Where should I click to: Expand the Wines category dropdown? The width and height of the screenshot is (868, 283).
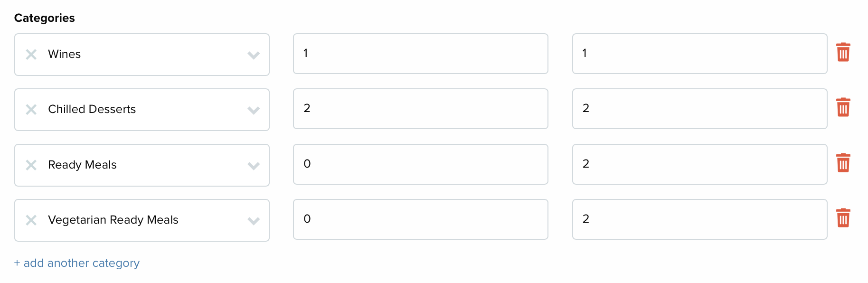(254, 55)
